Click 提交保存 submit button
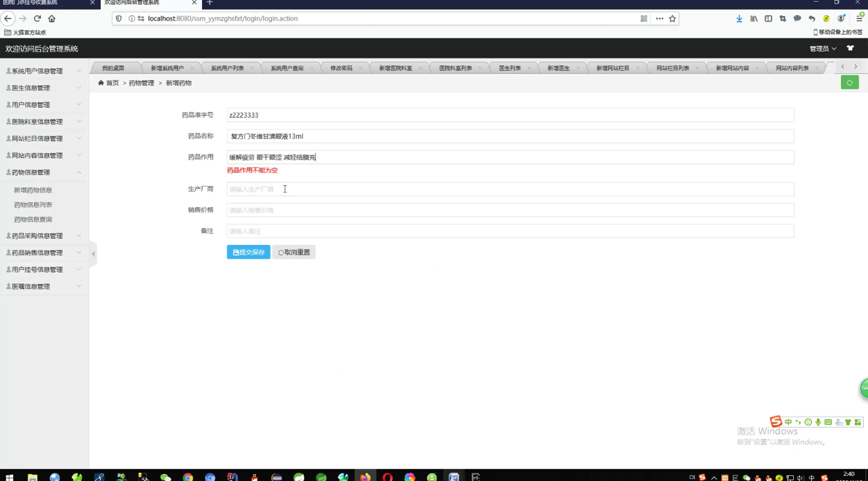868x481 pixels. point(249,252)
